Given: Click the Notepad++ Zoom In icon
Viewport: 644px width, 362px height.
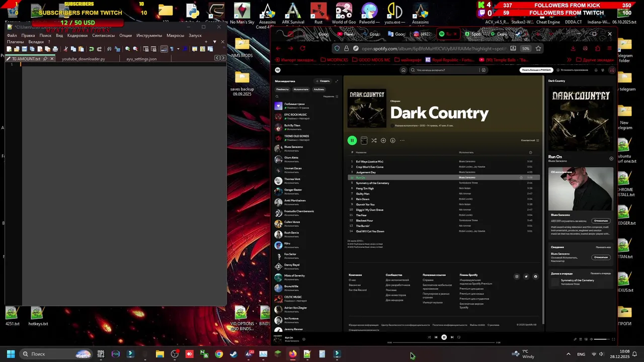Looking at the screenshot, I should 127,49.
